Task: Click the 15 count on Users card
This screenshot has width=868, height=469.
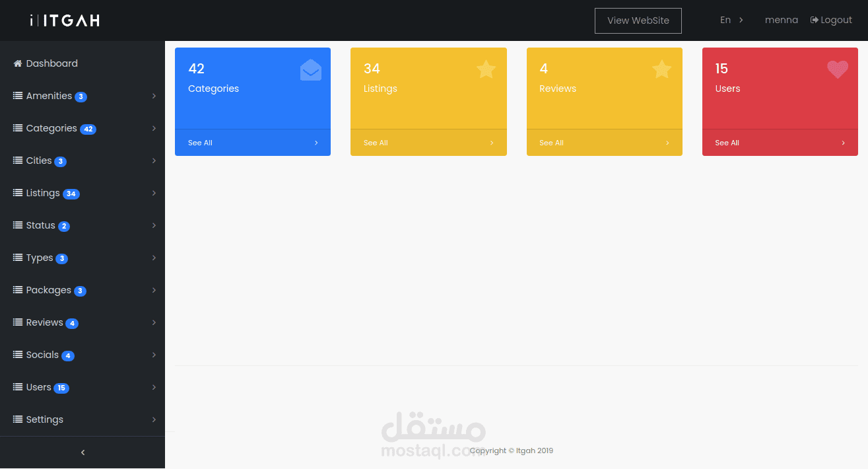Action: (721, 69)
